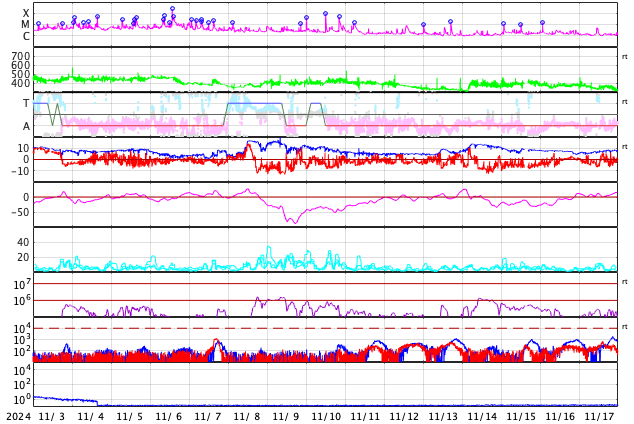Click the 2024 year label

coord(18,416)
